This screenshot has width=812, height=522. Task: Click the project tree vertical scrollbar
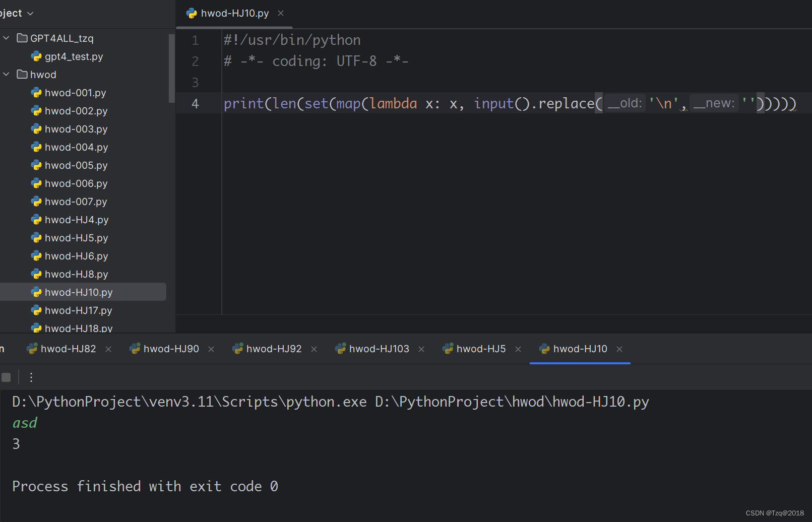(172, 68)
